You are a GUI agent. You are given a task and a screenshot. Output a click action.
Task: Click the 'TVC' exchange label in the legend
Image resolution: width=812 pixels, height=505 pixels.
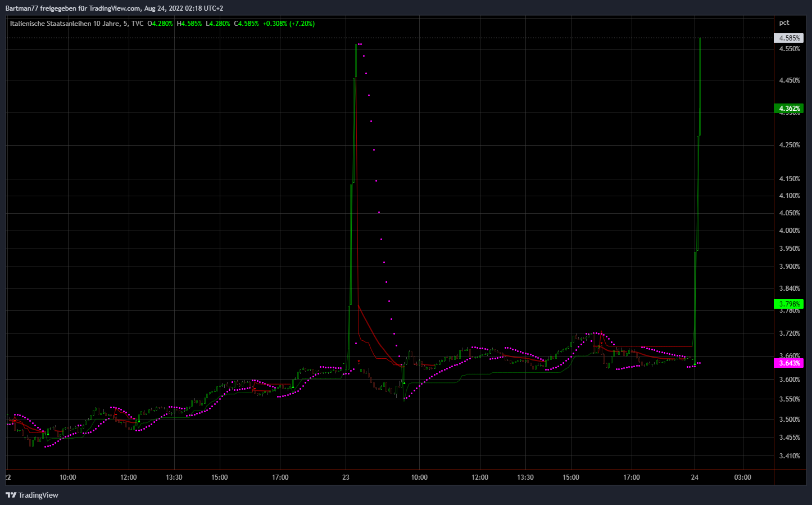137,24
